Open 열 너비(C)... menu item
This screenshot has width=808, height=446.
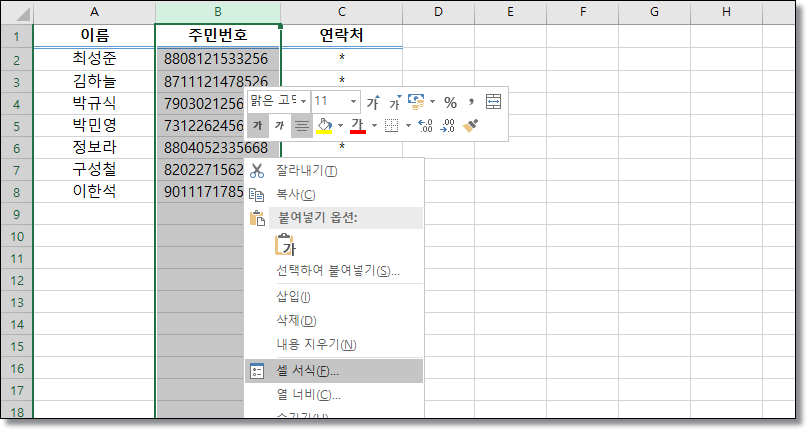[334, 394]
